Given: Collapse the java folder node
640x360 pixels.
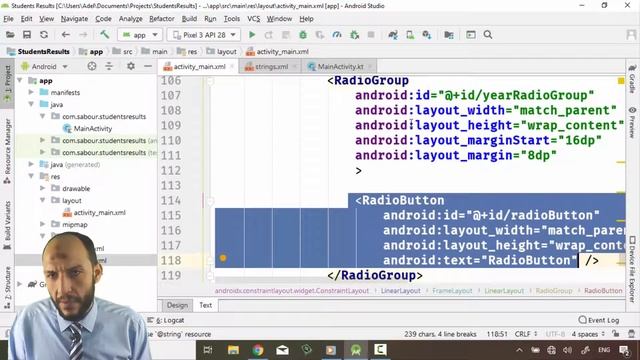Looking at the screenshot, I should pyautogui.click(x=31, y=104).
